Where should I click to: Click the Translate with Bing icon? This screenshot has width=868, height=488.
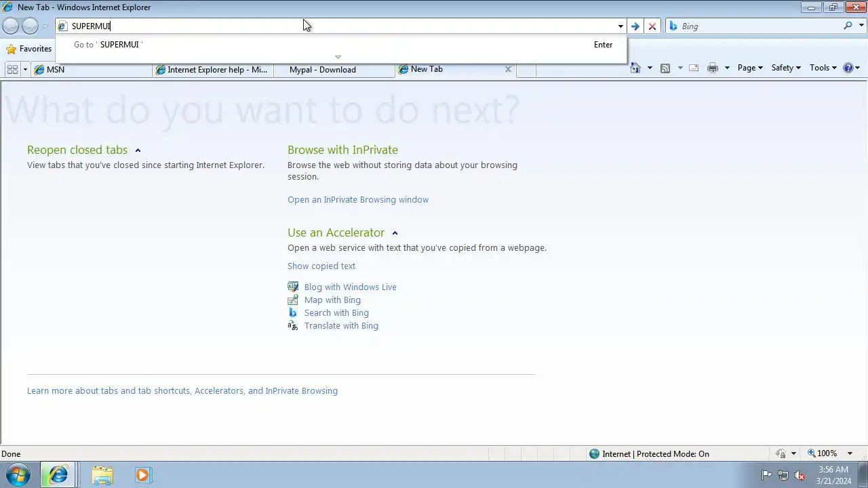[293, 325]
